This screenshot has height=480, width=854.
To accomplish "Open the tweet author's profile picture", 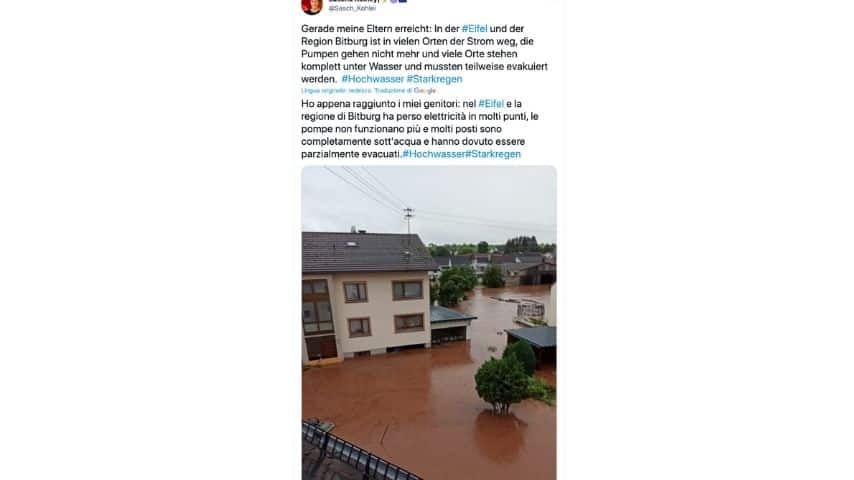I will point(312,5).
